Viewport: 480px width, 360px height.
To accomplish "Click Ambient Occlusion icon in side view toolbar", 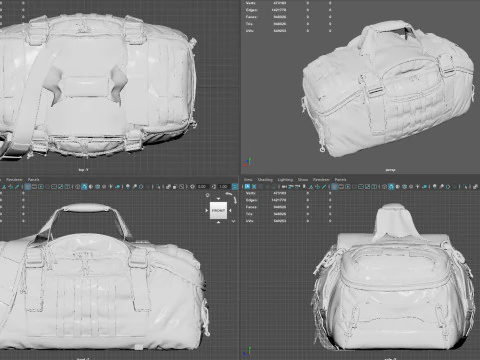I will (434, 187).
